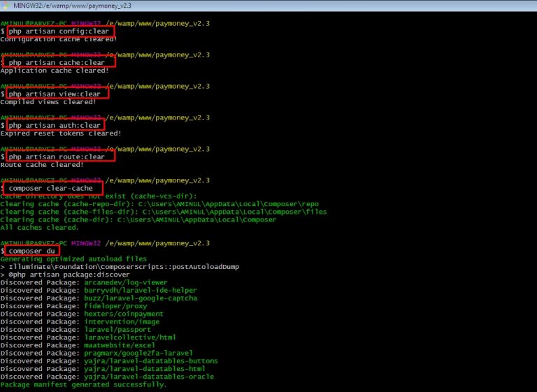Click the MINGW32 terminal icon in title bar
The width and height of the screenshot is (537, 392).
tap(6, 6)
